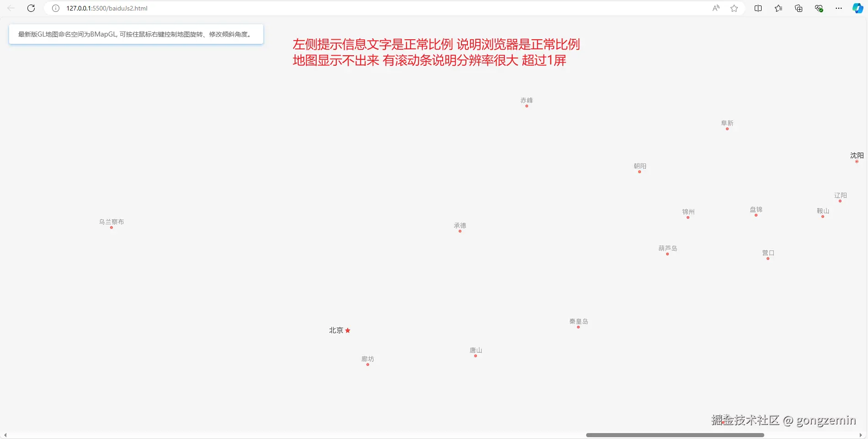Reload the page with the refresh icon
The image size is (868, 439).
[x=31, y=8]
